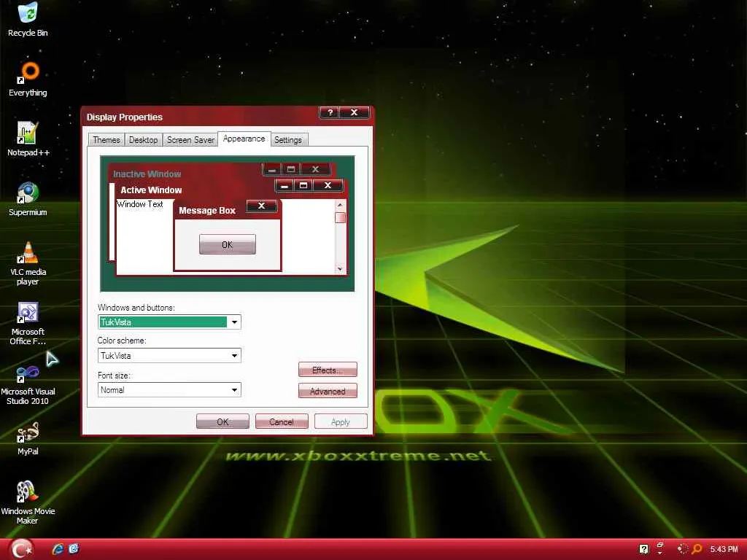This screenshot has height=560, width=747.
Task: Click the Inactive Window maximize icon in preview
Action: click(x=291, y=169)
